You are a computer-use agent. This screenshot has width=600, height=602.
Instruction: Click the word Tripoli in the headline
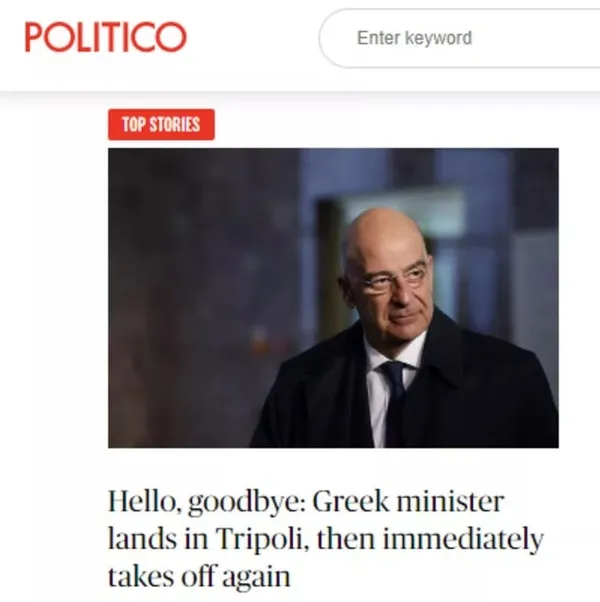262,540
